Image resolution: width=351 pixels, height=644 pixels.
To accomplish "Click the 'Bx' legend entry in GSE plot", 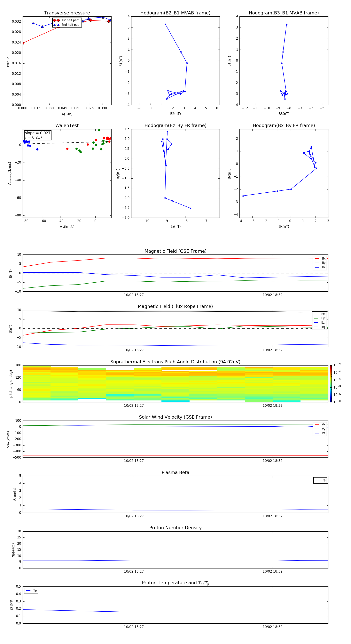I will pyautogui.click(x=320, y=259).
